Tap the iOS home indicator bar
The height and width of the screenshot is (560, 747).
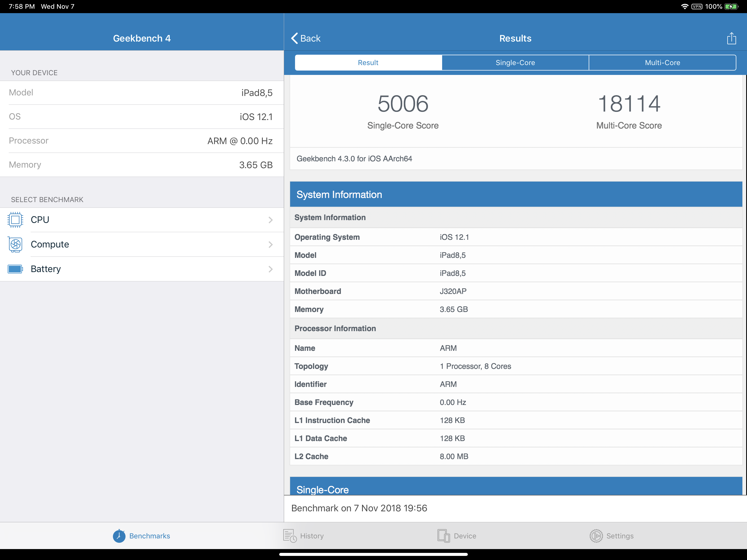373,554
